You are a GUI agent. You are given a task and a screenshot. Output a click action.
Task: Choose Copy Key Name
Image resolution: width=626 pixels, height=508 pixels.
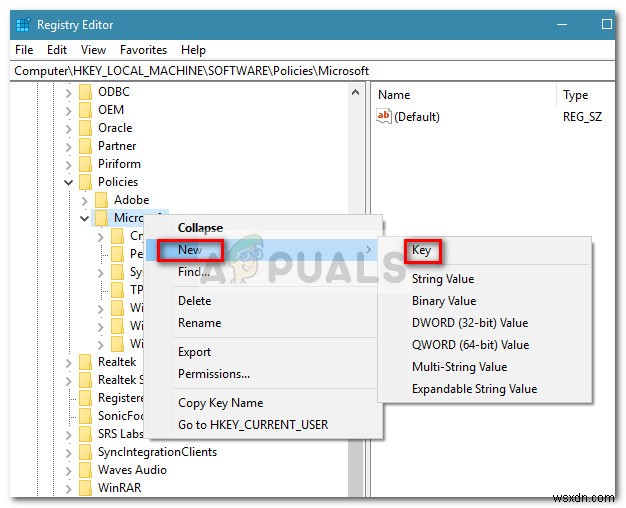tap(263, 403)
